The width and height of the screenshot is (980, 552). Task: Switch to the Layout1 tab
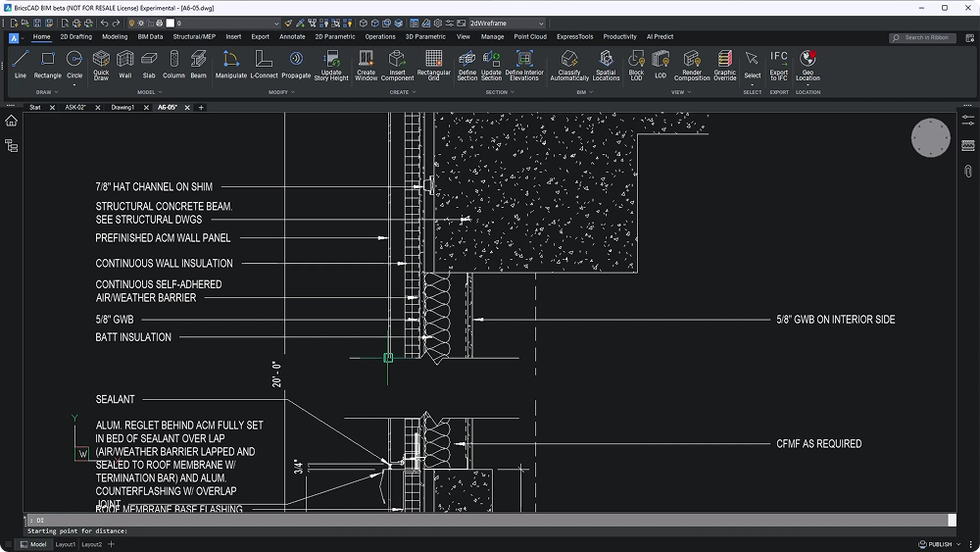pos(65,544)
